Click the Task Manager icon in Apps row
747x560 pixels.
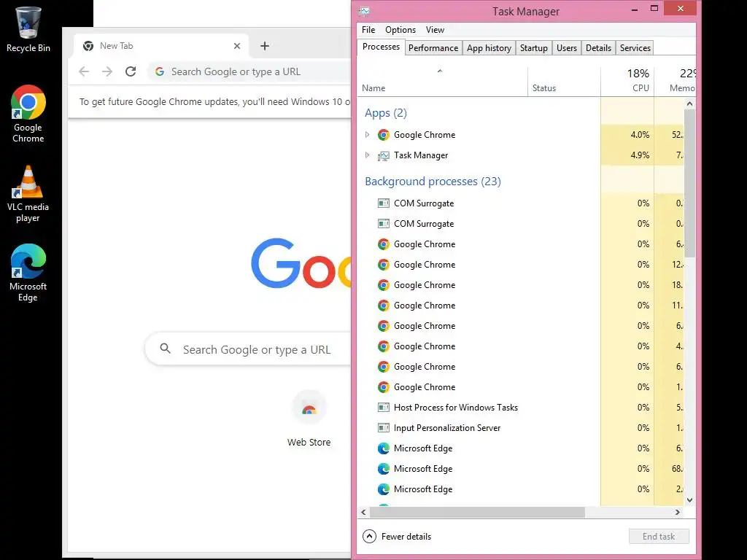coord(384,155)
